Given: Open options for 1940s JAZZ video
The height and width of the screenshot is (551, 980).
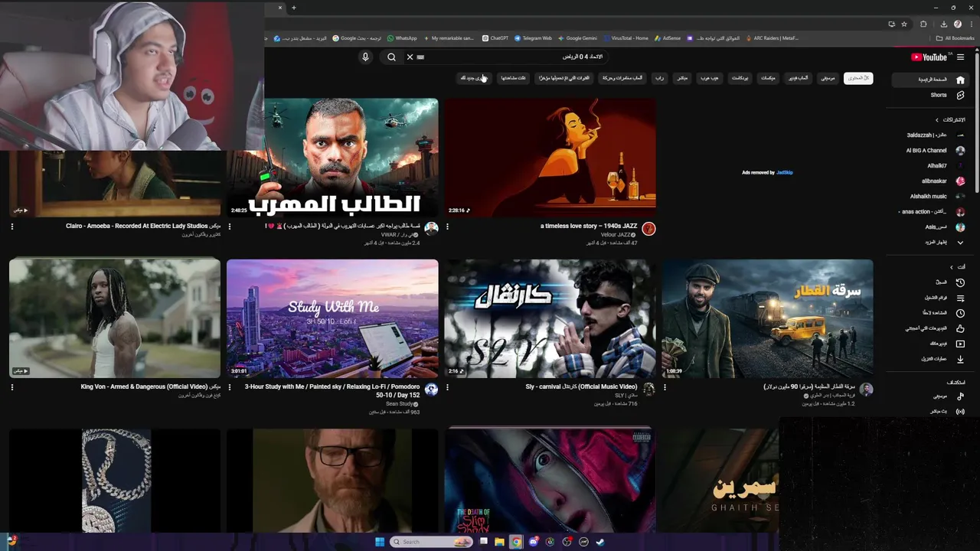Looking at the screenshot, I should (447, 227).
